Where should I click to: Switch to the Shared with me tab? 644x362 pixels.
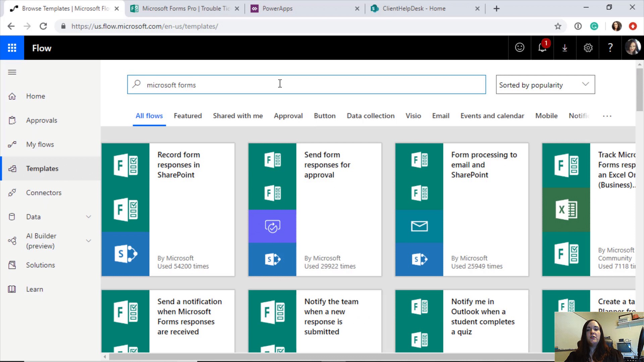[238, 116]
